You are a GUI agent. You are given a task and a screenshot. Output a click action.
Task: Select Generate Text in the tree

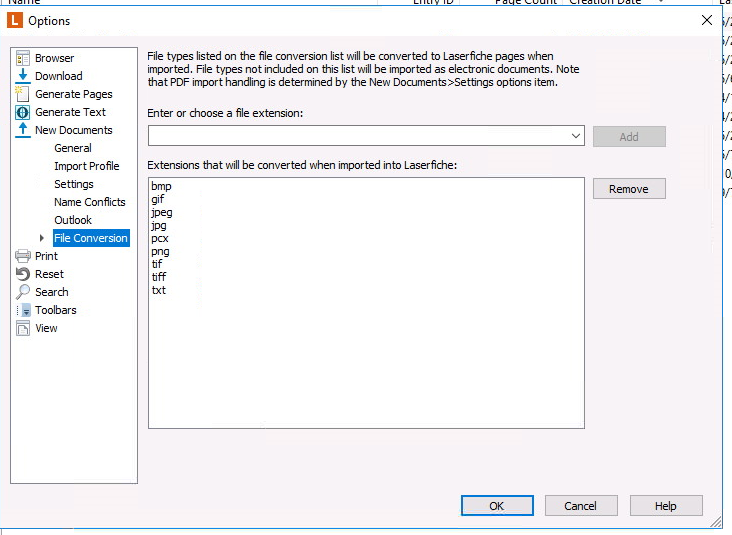point(70,112)
